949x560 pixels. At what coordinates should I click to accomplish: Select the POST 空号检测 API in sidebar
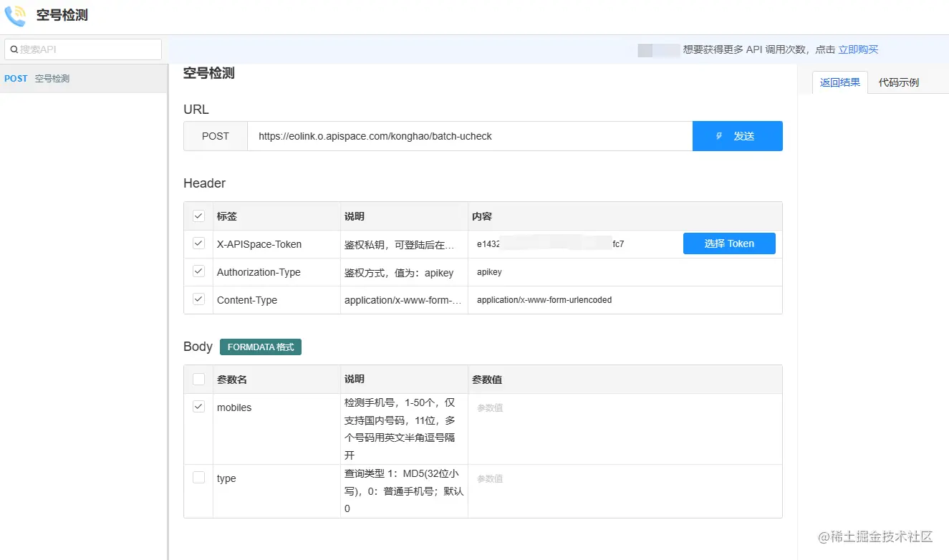84,78
